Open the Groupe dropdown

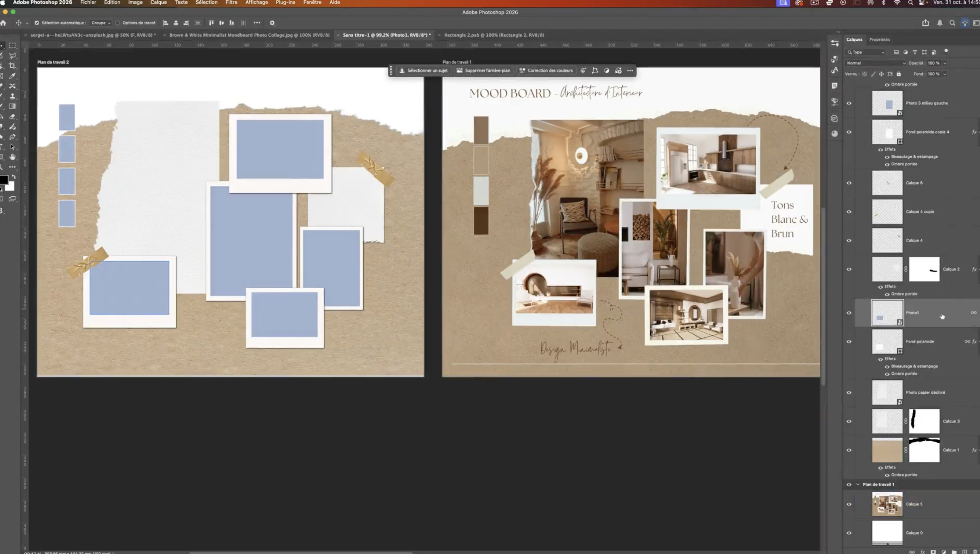click(x=101, y=23)
